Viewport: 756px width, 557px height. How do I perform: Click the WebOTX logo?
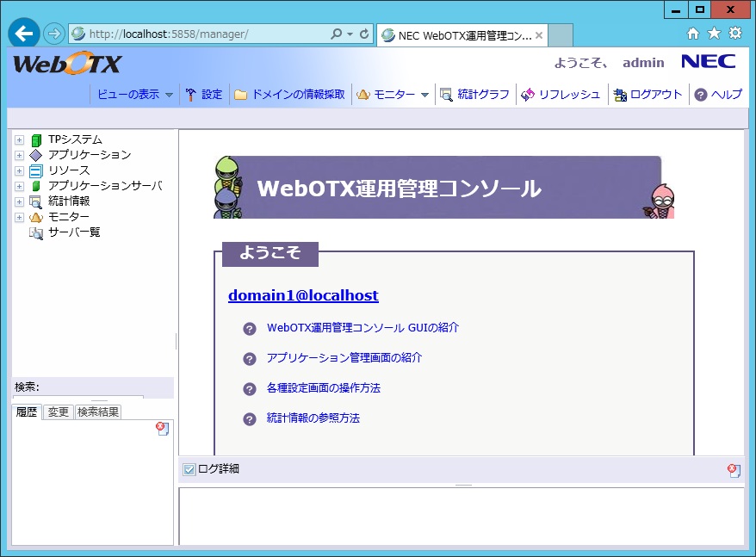click(x=67, y=63)
